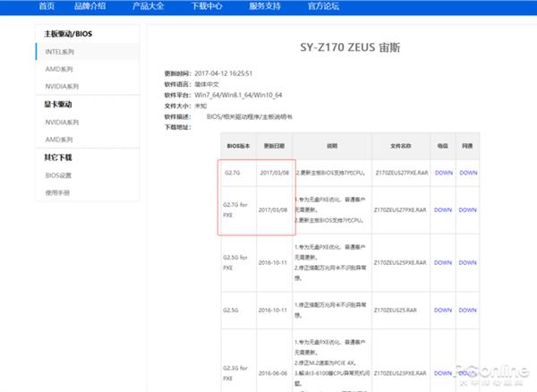Click 网通 DOWN link for Z170ZEUS27PXE.RAR
The height and width of the screenshot is (392, 537).
pyautogui.click(x=468, y=173)
